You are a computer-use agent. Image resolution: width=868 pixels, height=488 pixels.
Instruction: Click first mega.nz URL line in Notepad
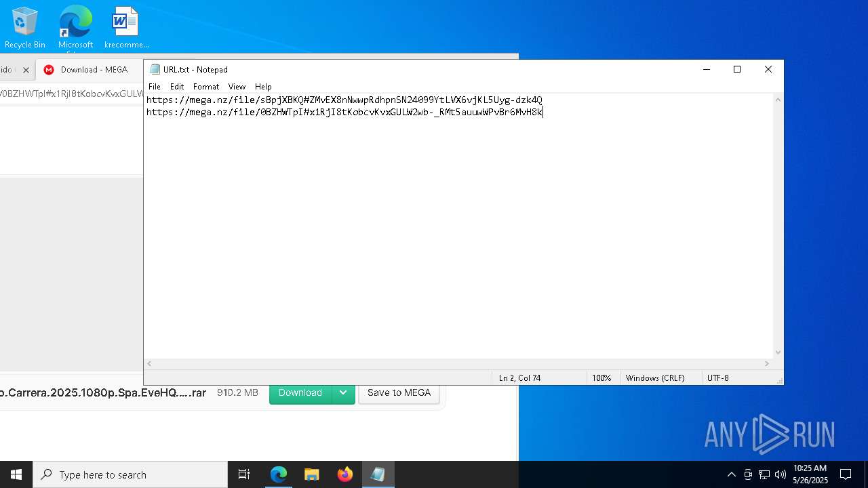(344, 100)
